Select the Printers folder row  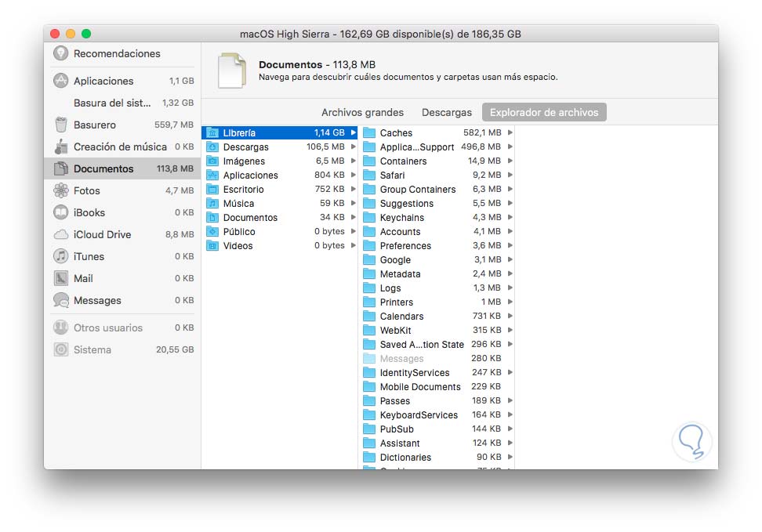click(437, 302)
